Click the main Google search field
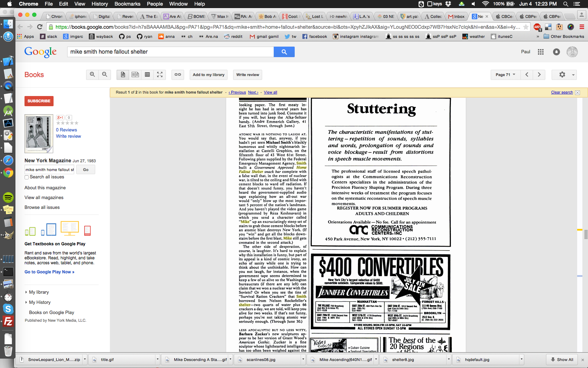This screenshot has width=588, height=368. pyautogui.click(x=170, y=52)
